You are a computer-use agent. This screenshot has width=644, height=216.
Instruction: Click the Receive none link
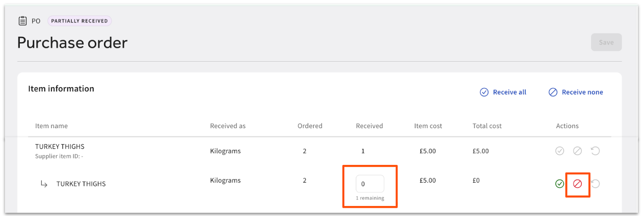[576, 92]
